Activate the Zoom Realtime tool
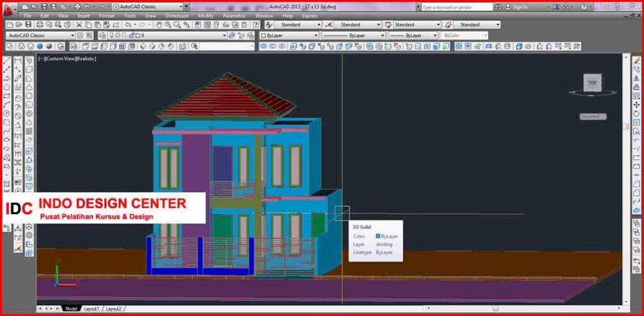The width and height of the screenshot is (644, 316). pos(168,25)
